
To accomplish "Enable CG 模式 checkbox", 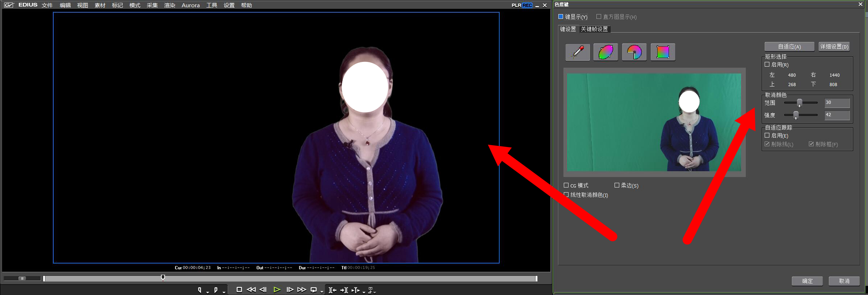I will click(566, 185).
